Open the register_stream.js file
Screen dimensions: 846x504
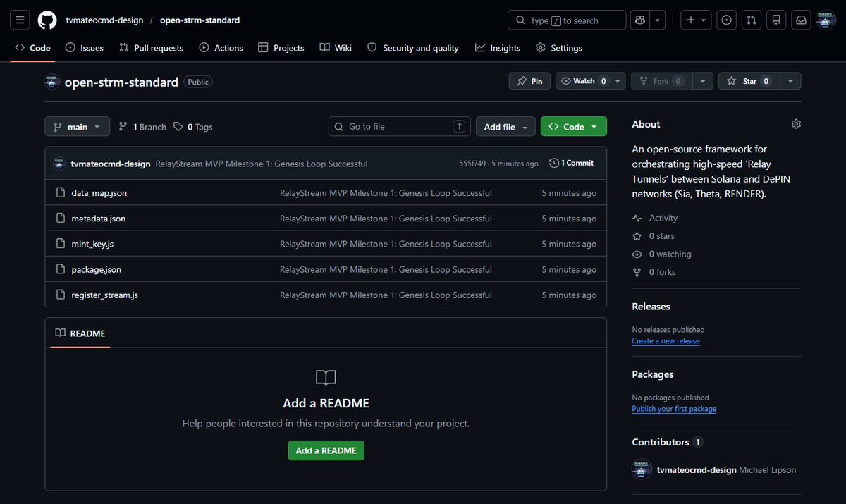pos(105,295)
